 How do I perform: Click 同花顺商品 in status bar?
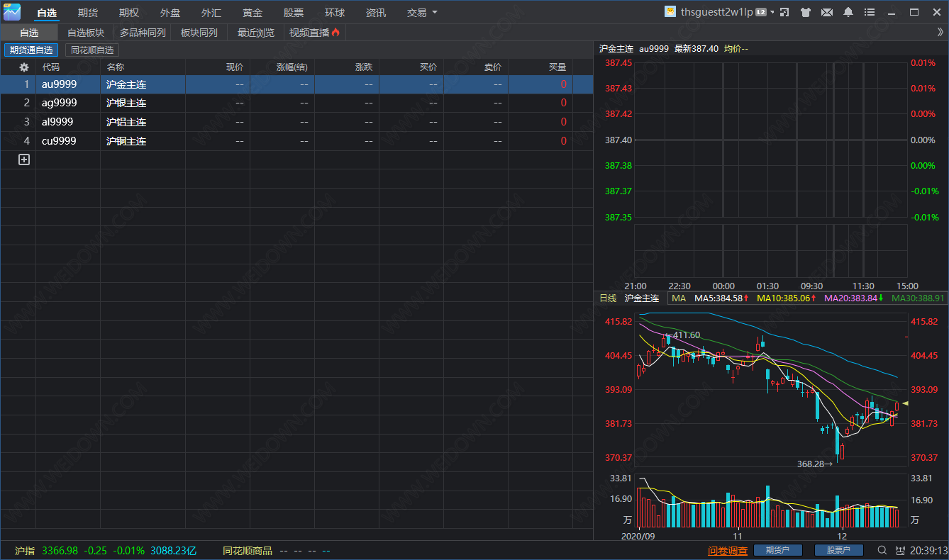click(x=248, y=551)
